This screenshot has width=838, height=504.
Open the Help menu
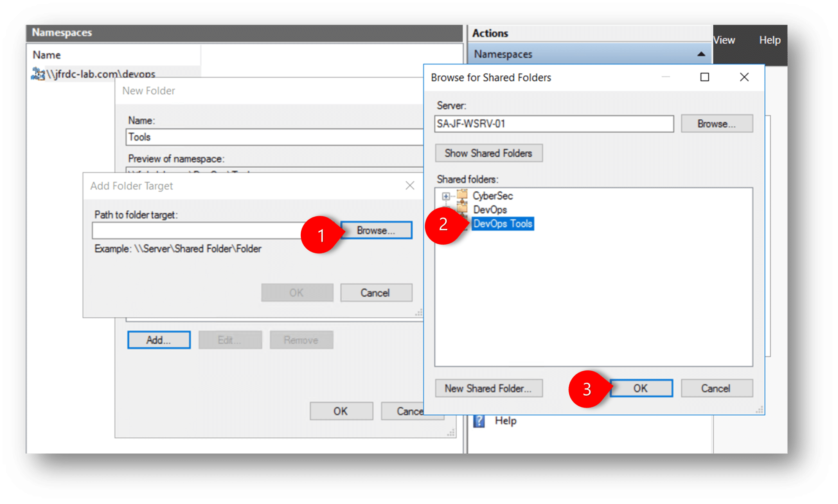point(769,40)
